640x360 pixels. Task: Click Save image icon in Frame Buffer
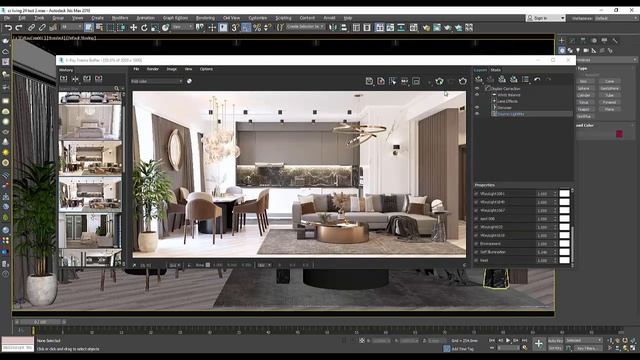369,81
